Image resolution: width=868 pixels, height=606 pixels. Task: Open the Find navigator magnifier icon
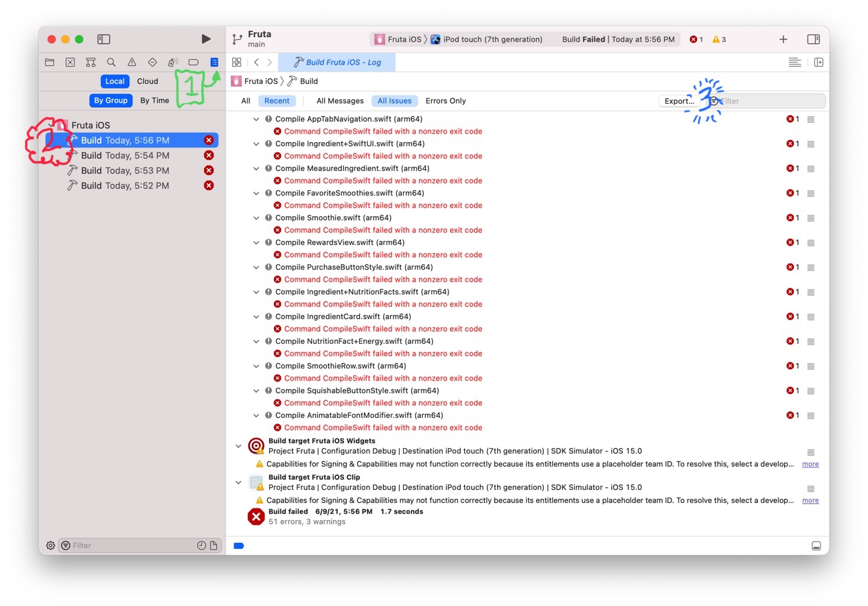pyautogui.click(x=111, y=62)
